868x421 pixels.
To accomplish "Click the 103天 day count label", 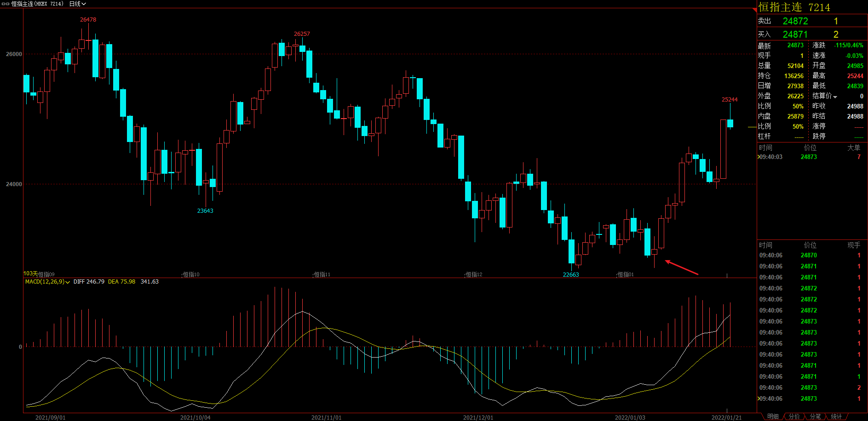I will 30,273.
